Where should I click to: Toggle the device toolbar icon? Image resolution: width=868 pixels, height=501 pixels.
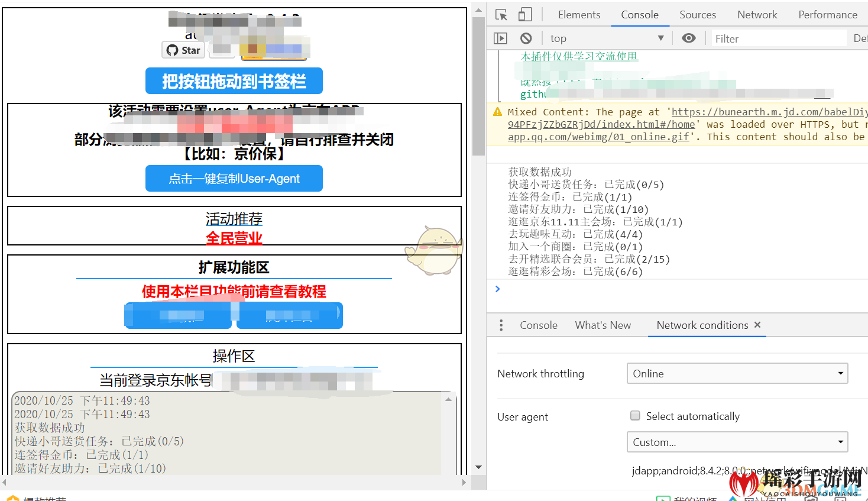(525, 15)
